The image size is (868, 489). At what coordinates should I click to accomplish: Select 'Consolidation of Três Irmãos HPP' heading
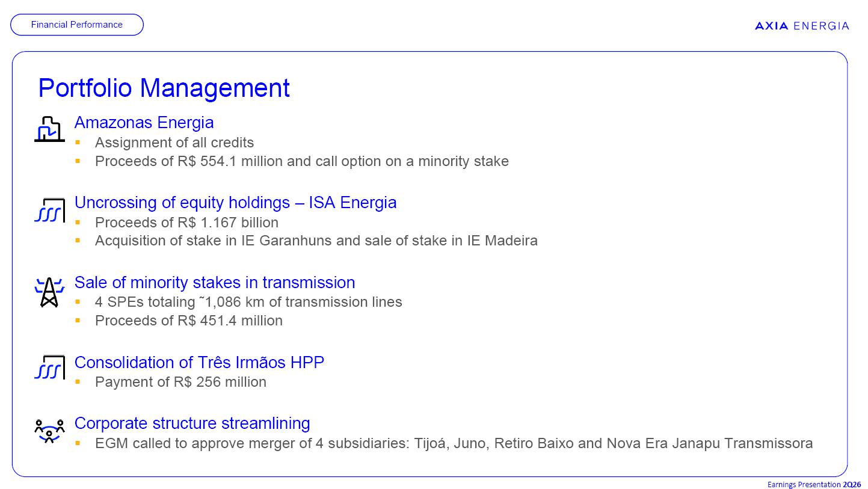[x=199, y=362]
